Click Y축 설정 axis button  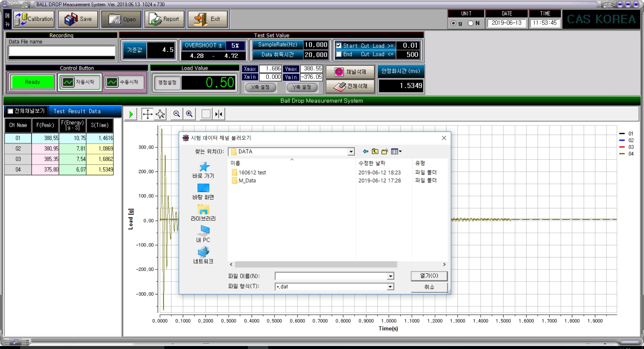tap(302, 87)
